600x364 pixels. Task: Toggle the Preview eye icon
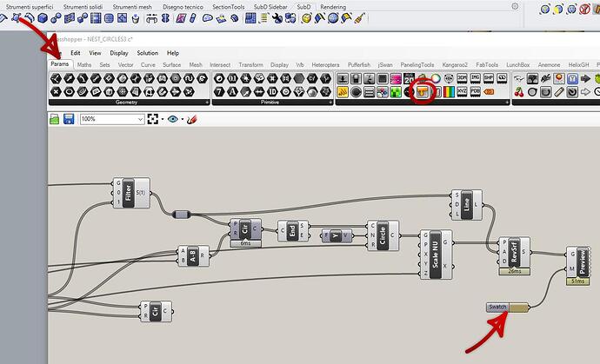tap(172, 119)
